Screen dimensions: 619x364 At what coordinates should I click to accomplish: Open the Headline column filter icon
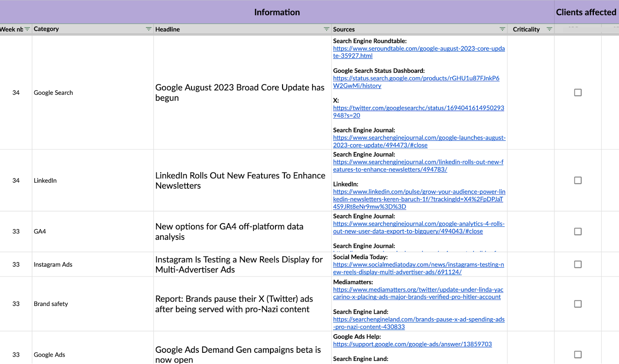point(327,29)
